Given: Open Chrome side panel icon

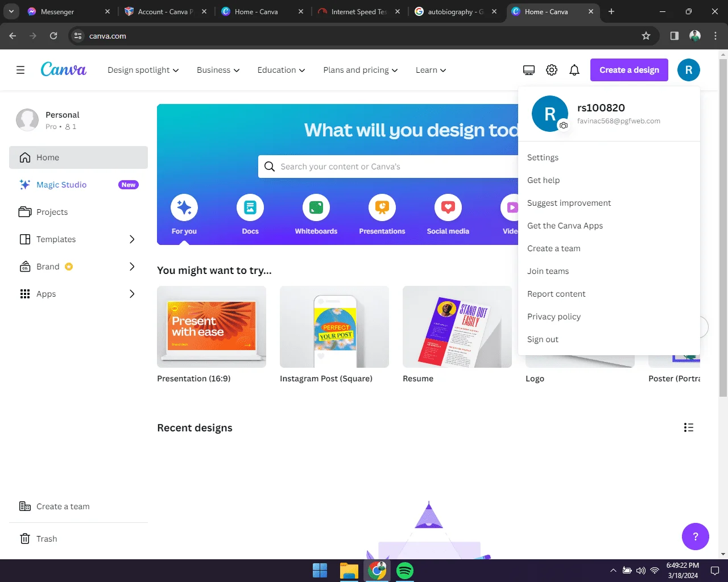Looking at the screenshot, I should [x=675, y=36].
